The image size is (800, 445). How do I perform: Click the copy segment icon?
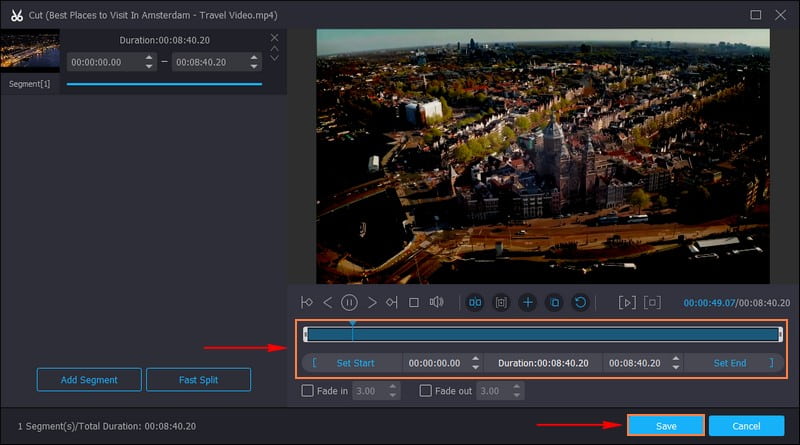point(554,302)
